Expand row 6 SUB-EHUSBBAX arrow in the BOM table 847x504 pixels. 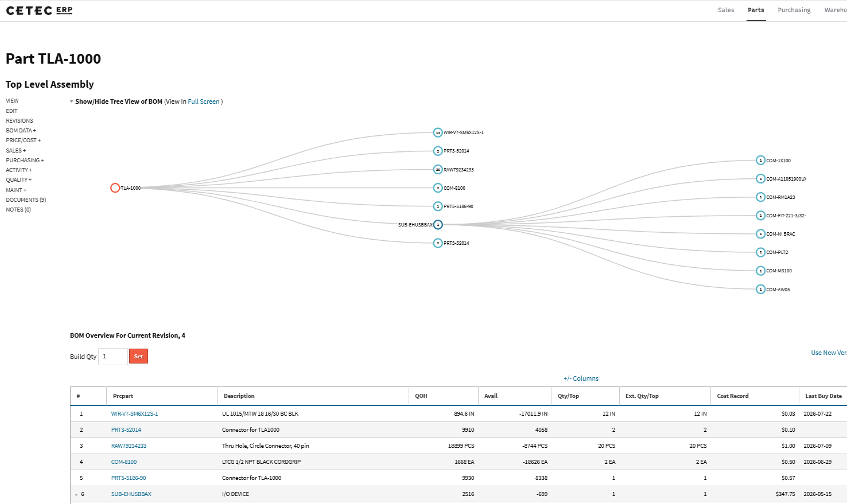[76, 494]
